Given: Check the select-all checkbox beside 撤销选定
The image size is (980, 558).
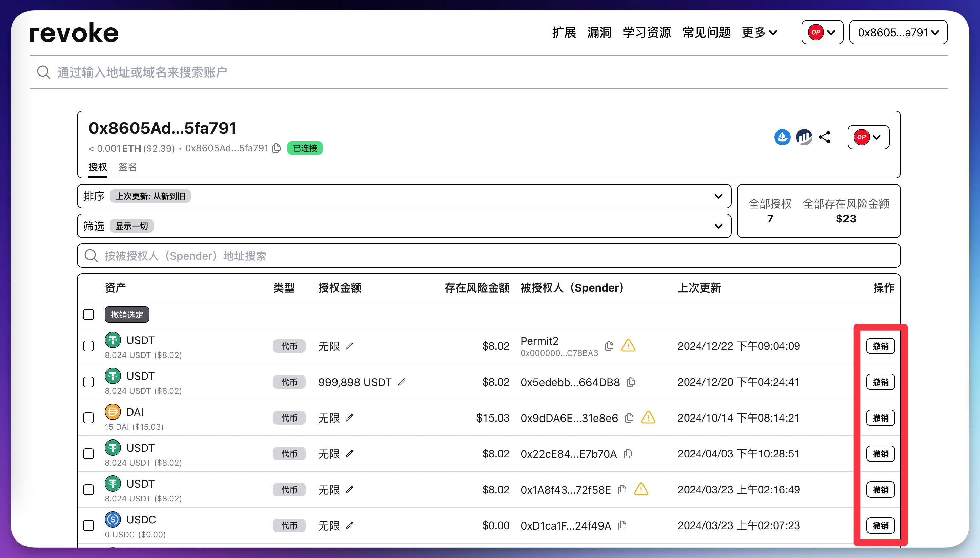Looking at the screenshot, I should coord(88,315).
